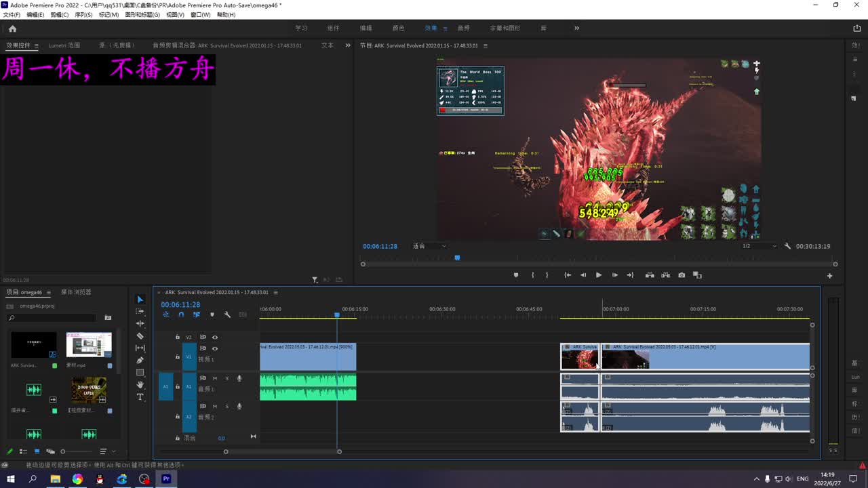This screenshot has width=868, height=488.
Task: Mute audio track A2
Action: click(215, 406)
